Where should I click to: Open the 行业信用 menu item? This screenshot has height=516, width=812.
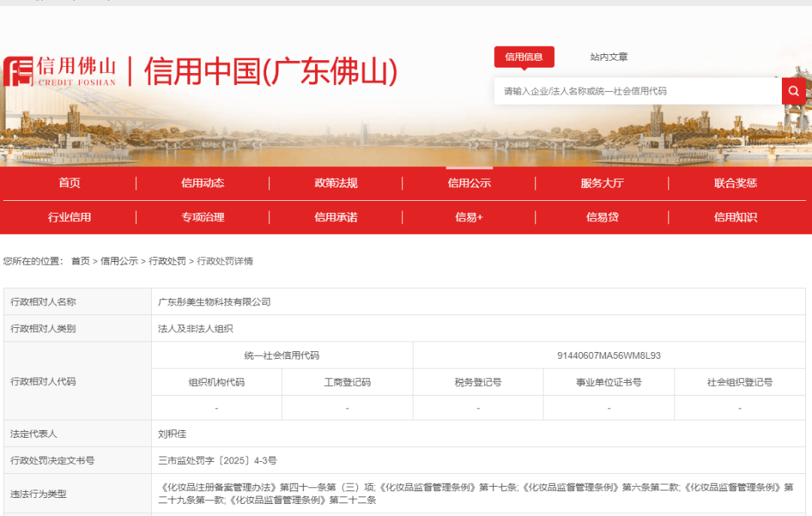69,217
